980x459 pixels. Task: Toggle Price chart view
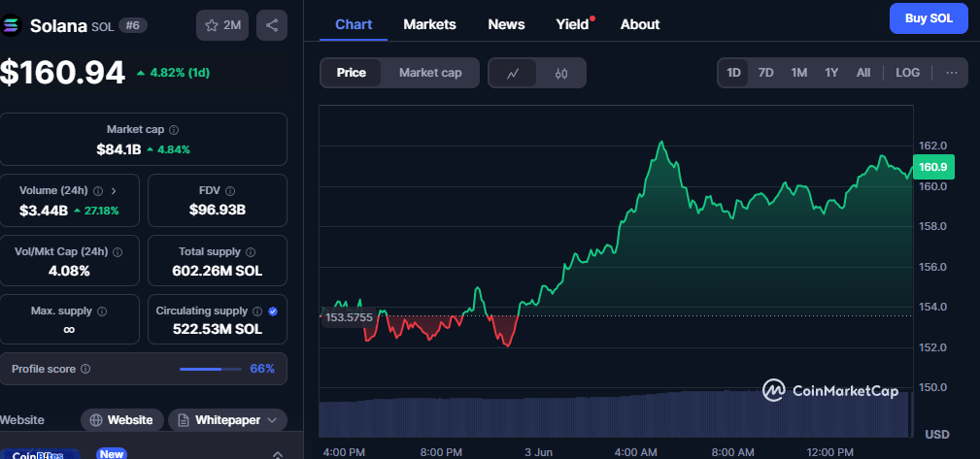pos(352,73)
